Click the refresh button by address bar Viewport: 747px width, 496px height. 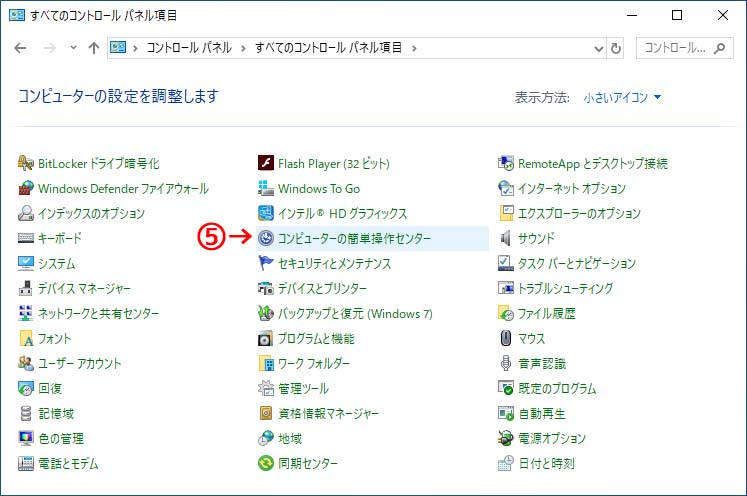pos(616,47)
